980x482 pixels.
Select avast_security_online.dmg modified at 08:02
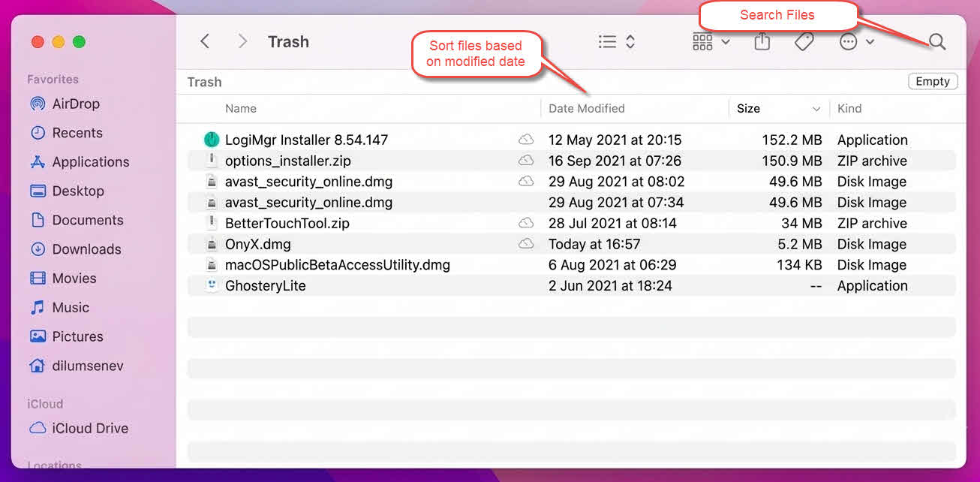pyautogui.click(x=308, y=182)
